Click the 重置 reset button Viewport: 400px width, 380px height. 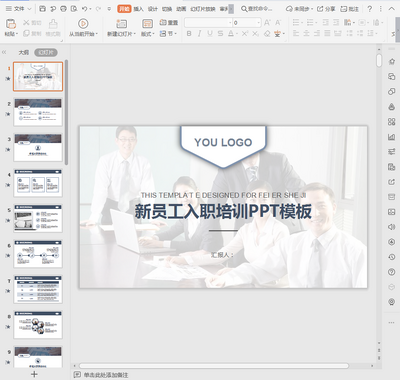tap(169, 23)
